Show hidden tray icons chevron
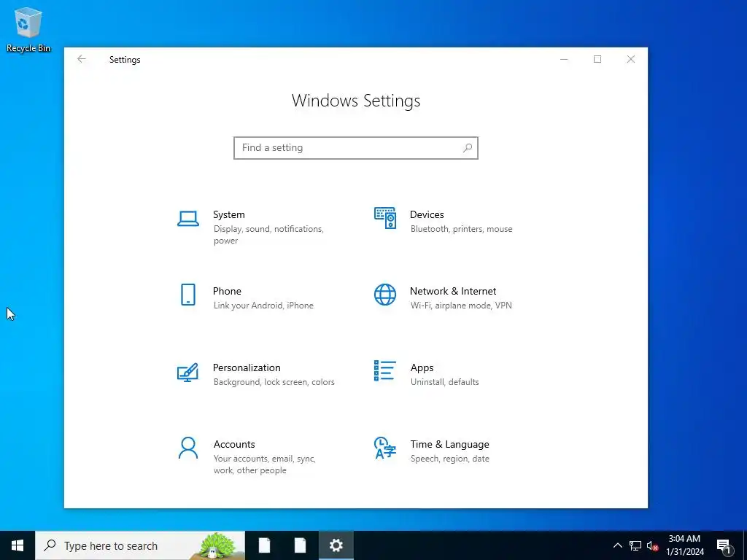Viewport: 747px width, 560px height. [x=617, y=545]
